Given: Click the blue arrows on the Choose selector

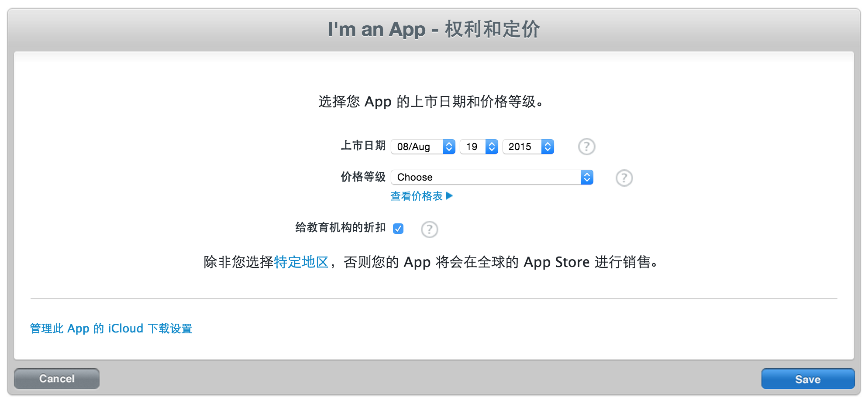Looking at the screenshot, I should (587, 177).
